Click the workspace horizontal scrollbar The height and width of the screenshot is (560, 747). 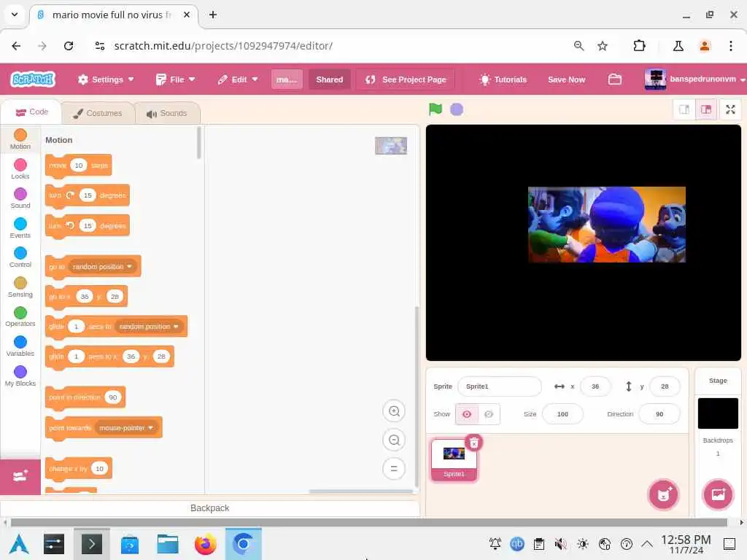[360, 491]
